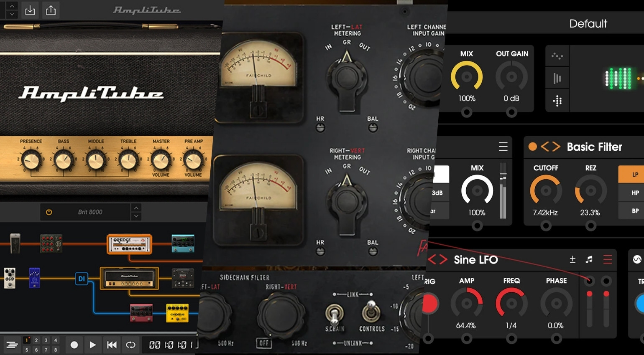Enable the loop icon in the transport bar

click(x=130, y=345)
